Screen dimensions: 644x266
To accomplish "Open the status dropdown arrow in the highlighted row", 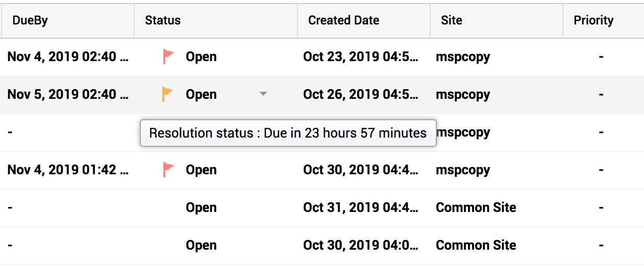I will [x=263, y=94].
